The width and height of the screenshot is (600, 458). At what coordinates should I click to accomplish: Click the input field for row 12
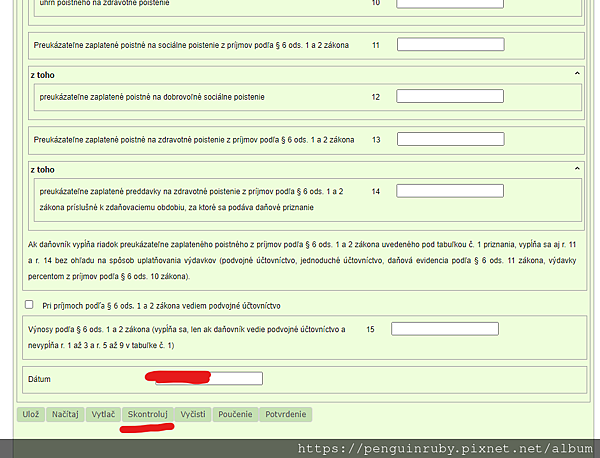point(450,96)
